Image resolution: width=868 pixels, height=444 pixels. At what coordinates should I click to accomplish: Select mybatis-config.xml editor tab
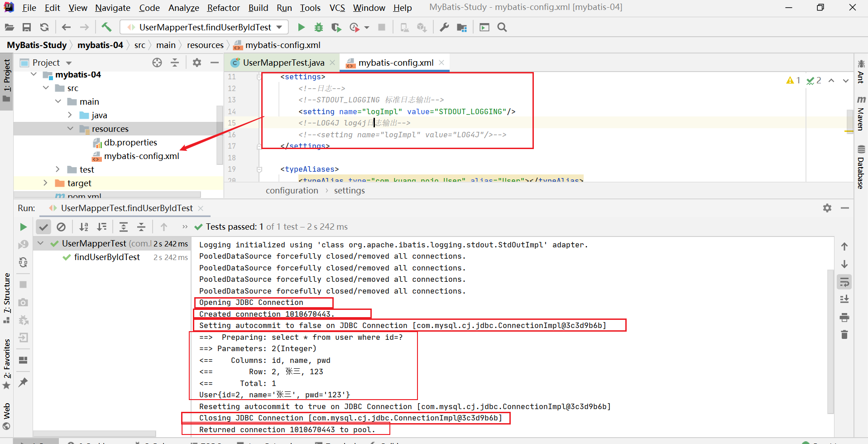coord(396,63)
